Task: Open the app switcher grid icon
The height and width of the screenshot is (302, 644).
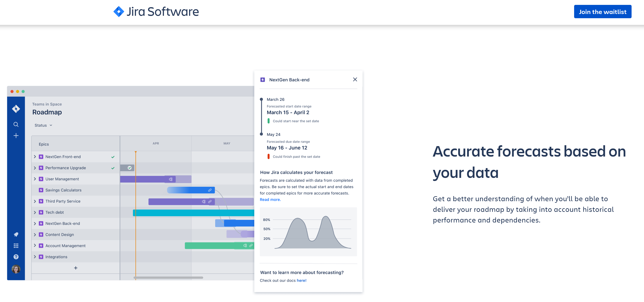Action: (x=16, y=245)
